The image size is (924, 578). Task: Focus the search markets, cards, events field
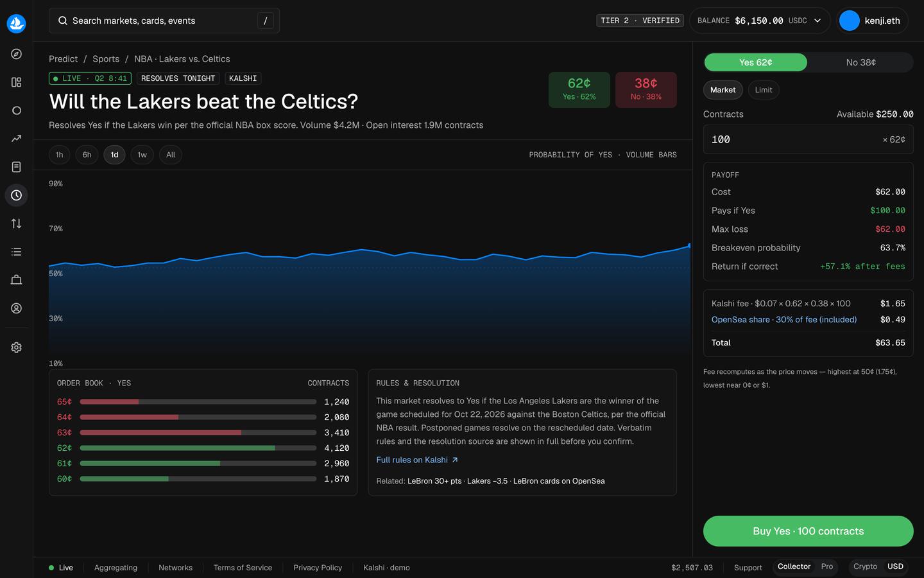point(164,21)
